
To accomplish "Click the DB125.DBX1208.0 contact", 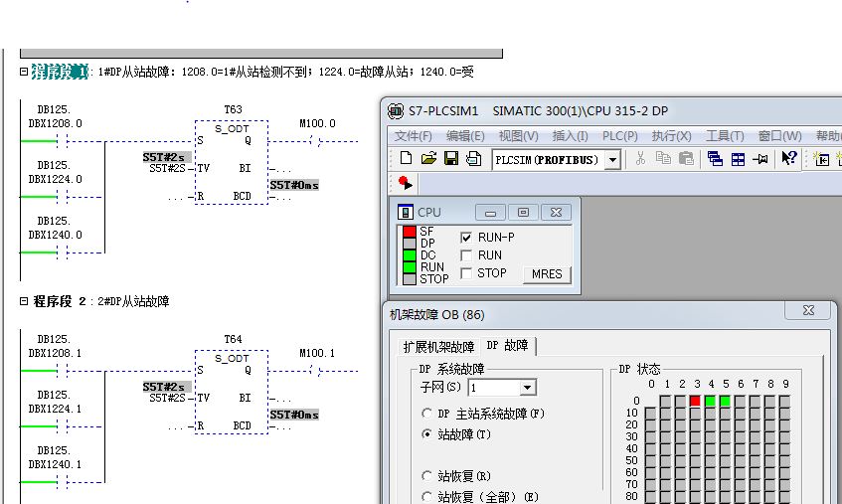I will [63, 141].
